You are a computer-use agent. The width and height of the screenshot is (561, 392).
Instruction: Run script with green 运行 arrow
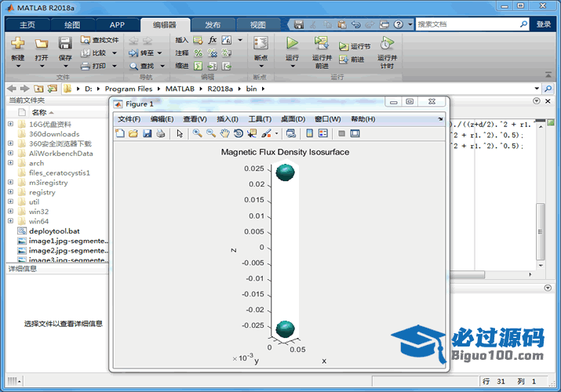293,43
